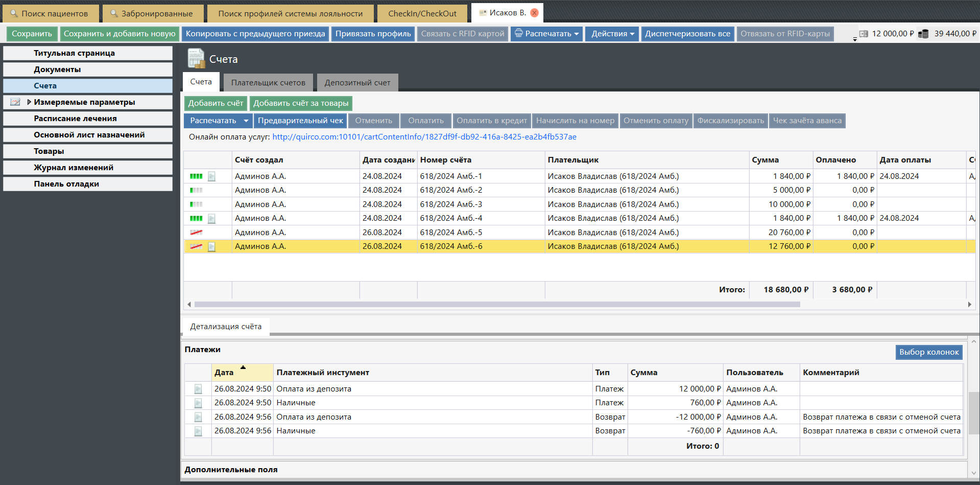Open top toolbar Распечатать dropdown

pos(546,34)
